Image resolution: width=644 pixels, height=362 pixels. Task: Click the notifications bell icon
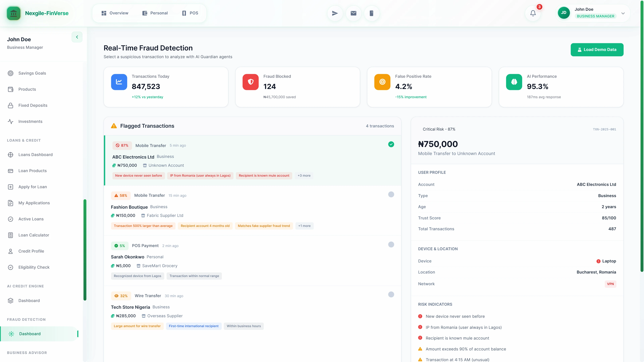tap(533, 13)
